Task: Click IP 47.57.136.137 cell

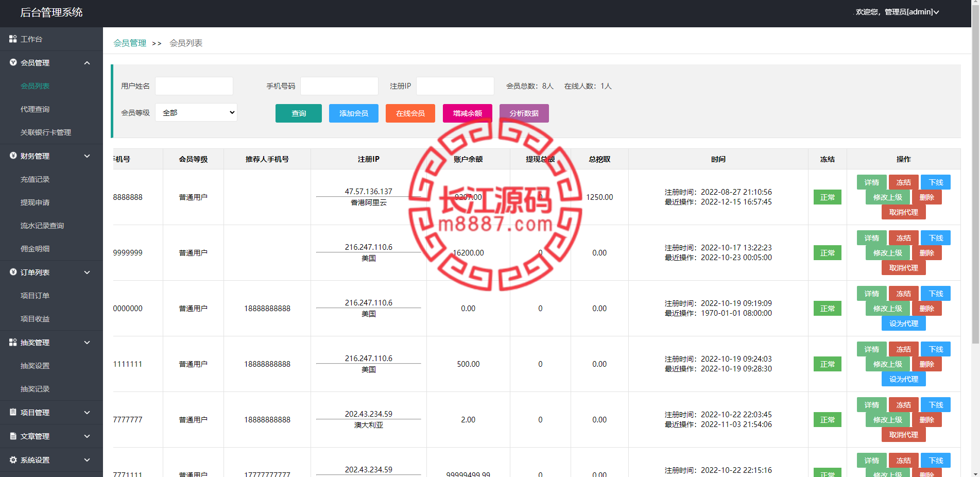Action: click(x=369, y=192)
